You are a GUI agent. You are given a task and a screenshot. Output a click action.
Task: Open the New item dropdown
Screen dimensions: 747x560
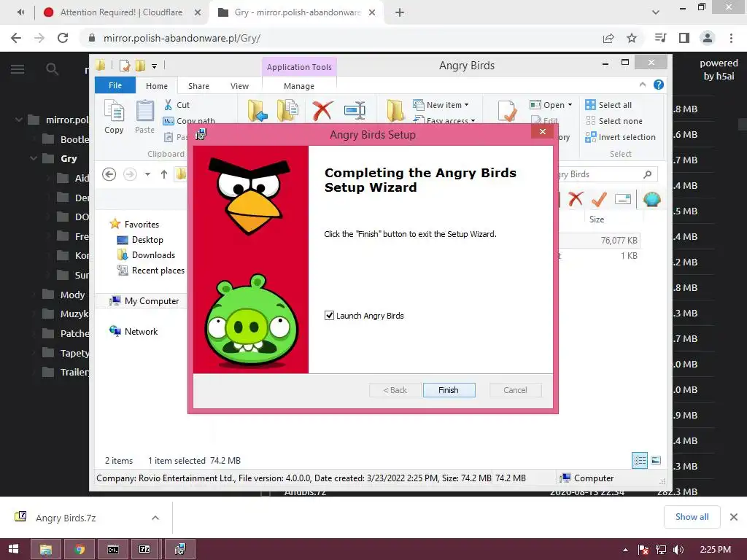point(441,105)
